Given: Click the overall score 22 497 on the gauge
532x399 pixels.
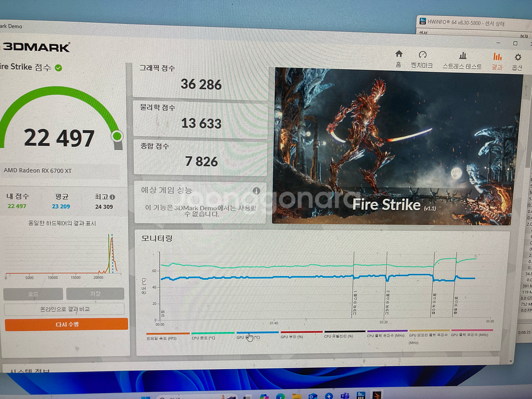Looking at the screenshot, I should [60, 138].
